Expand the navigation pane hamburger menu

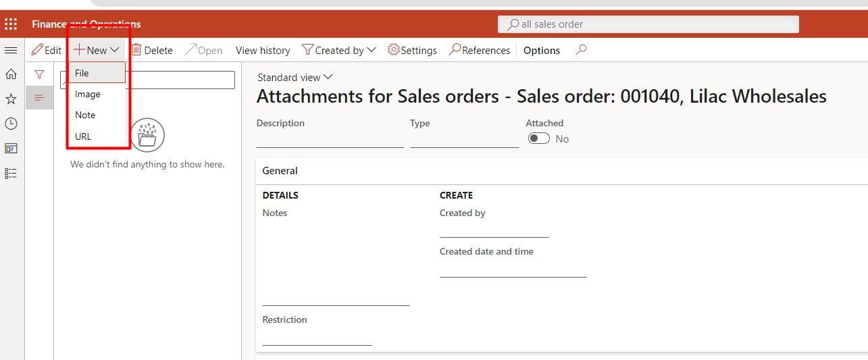(11, 51)
